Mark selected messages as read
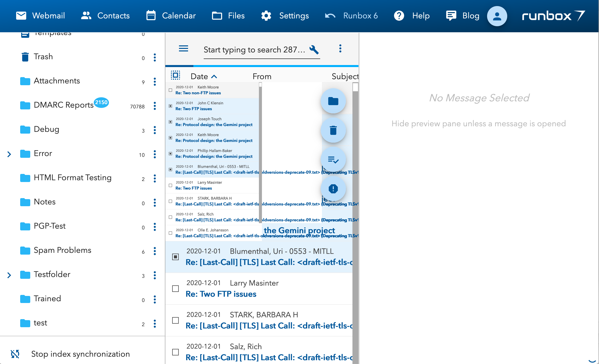599x364 pixels. point(333,159)
